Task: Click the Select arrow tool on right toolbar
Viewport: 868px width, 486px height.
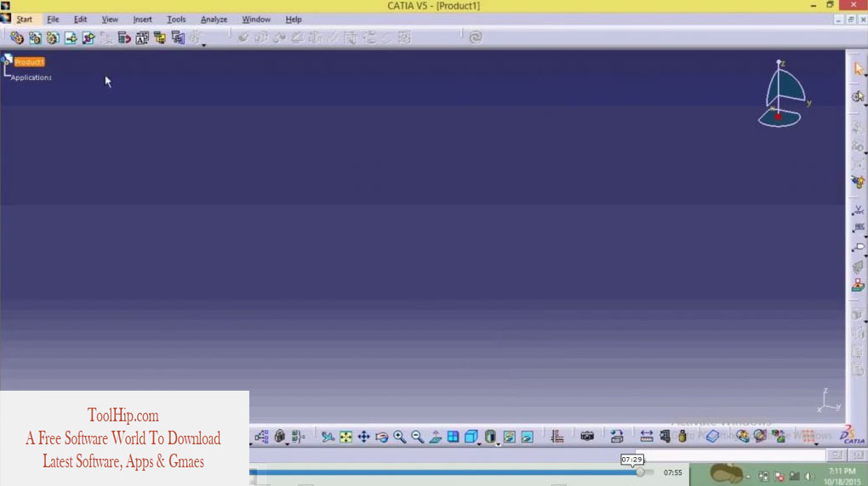Action: click(859, 69)
